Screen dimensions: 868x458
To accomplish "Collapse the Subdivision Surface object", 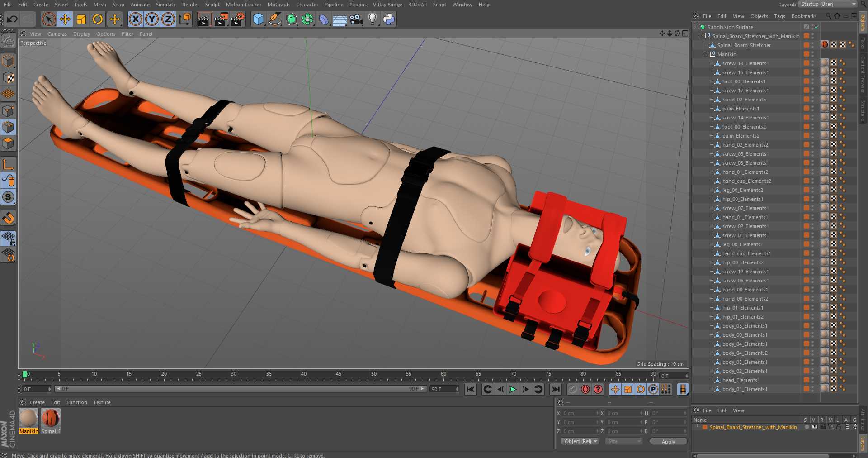I will pyautogui.click(x=695, y=27).
